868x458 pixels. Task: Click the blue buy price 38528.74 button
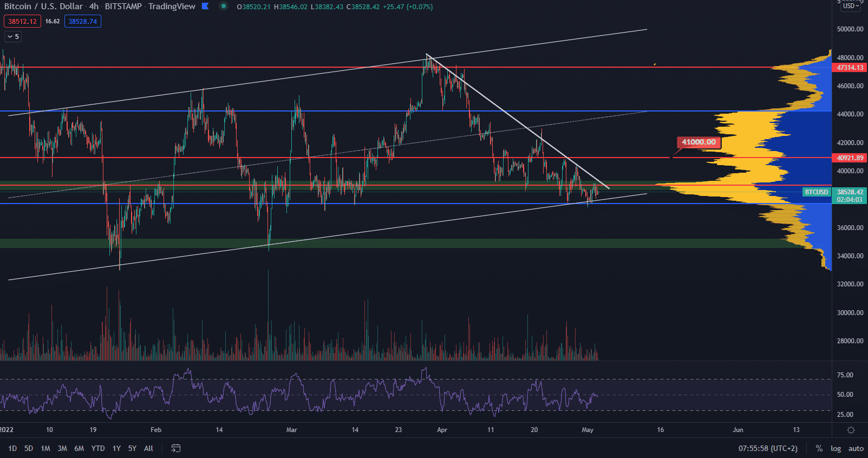point(82,22)
